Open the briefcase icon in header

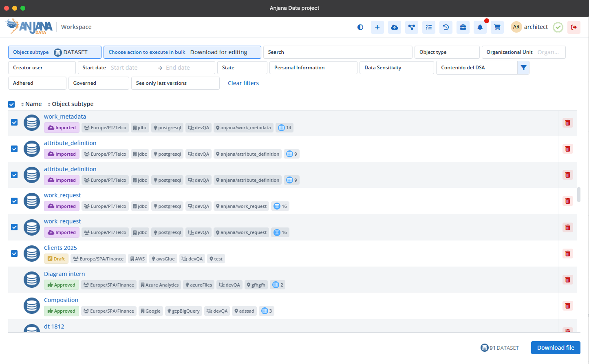point(463,27)
